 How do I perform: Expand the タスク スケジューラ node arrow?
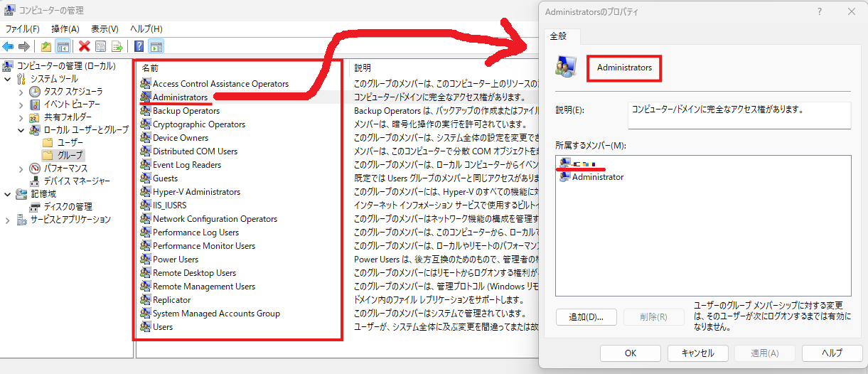[x=21, y=91]
